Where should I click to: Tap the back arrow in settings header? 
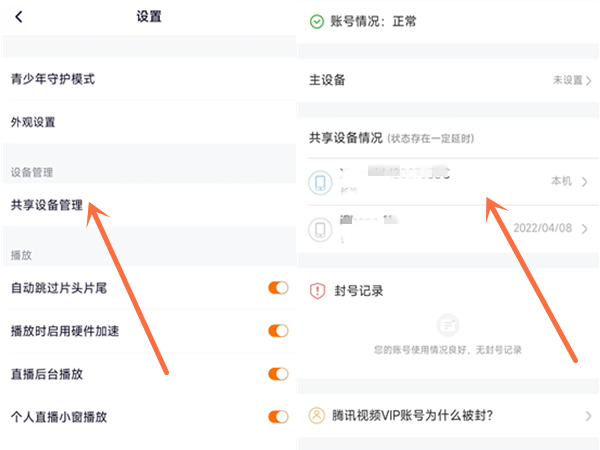(x=19, y=17)
